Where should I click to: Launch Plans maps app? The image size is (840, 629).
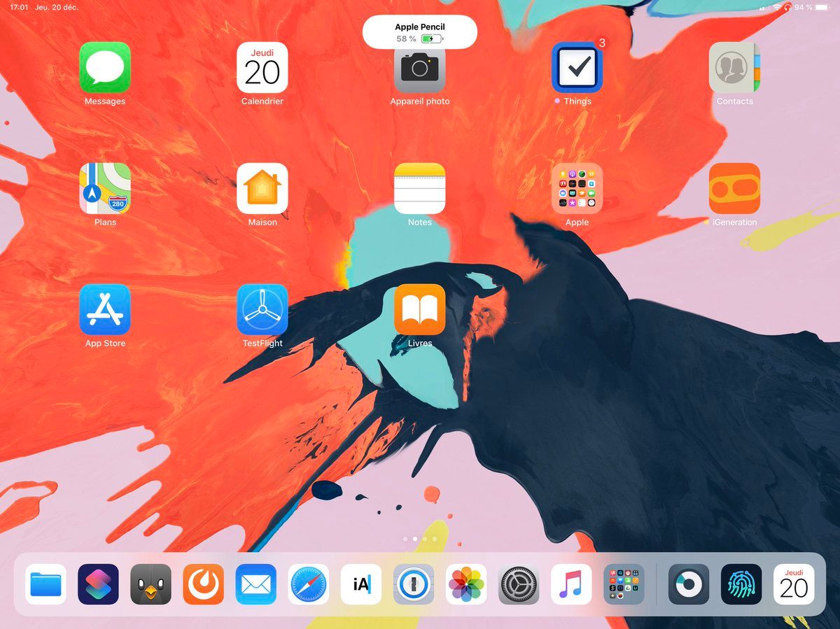click(x=105, y=189)
